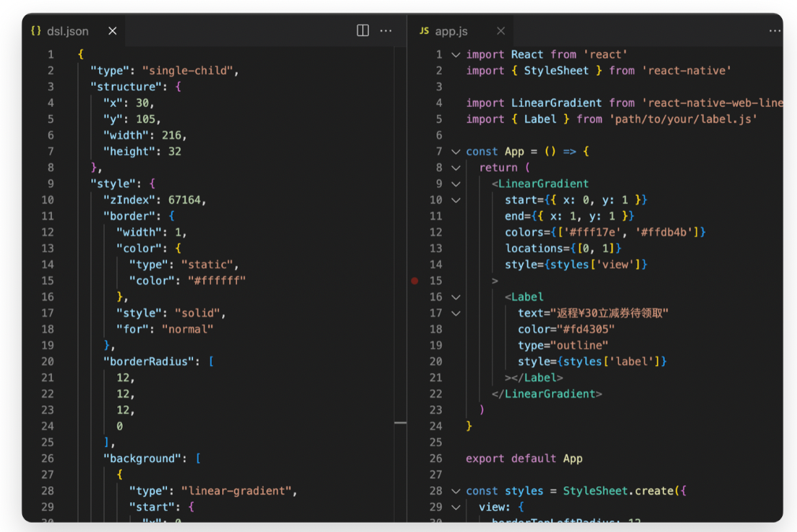
Task: Collapse the const App fold at line 7
Action: click(x=456, y=151)
